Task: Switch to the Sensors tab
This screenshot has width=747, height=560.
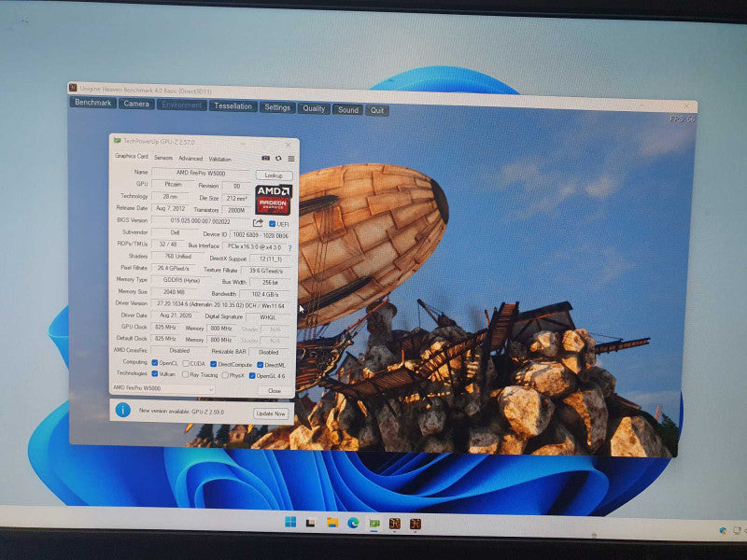Action: click(163, 157)
